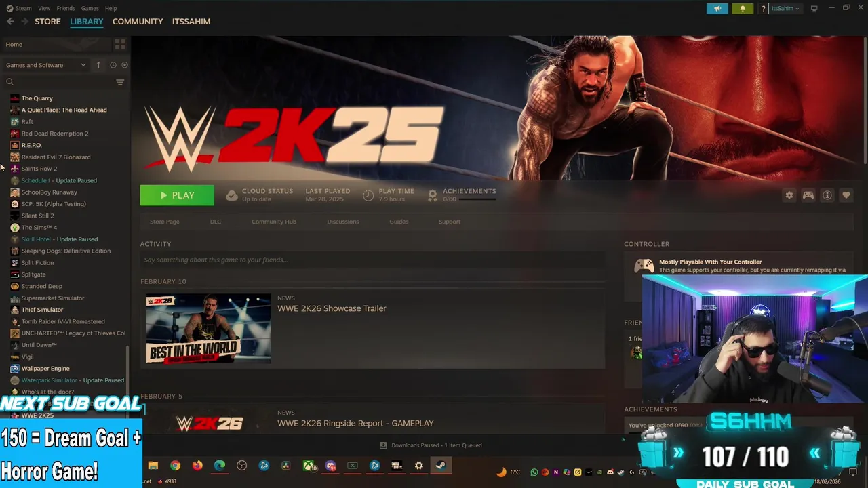Add WWE 2K25 to favorites heart icon
This screenshot has width=868, height=488.
(x=846, y=195)
